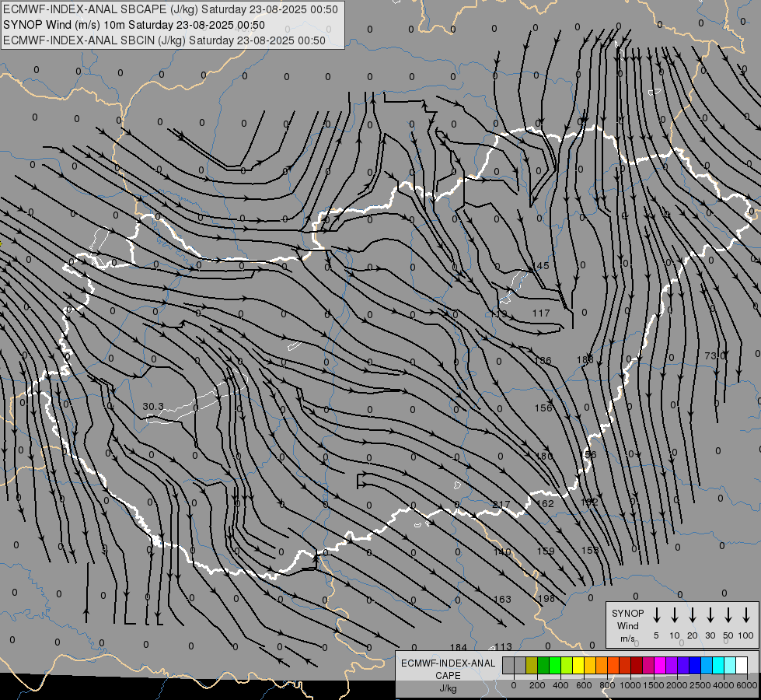This screenshot has width=761, height=700.
Task: Click the SBCAPE title line in header
Action: pyautogui.click(x=170, y=9)
